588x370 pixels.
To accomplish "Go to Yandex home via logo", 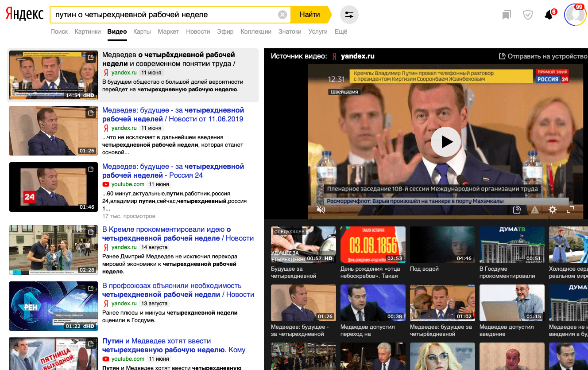I will [x=24, y=15].
